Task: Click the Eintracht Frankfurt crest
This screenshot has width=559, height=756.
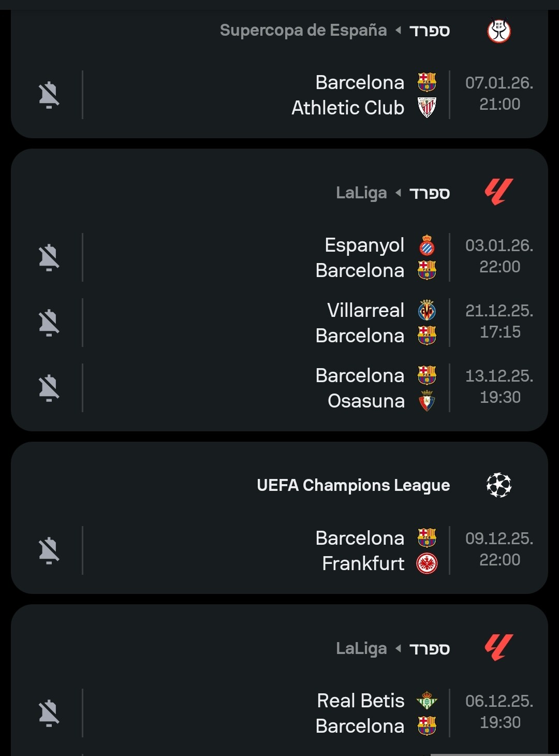Action: click(x=427, y=563)
